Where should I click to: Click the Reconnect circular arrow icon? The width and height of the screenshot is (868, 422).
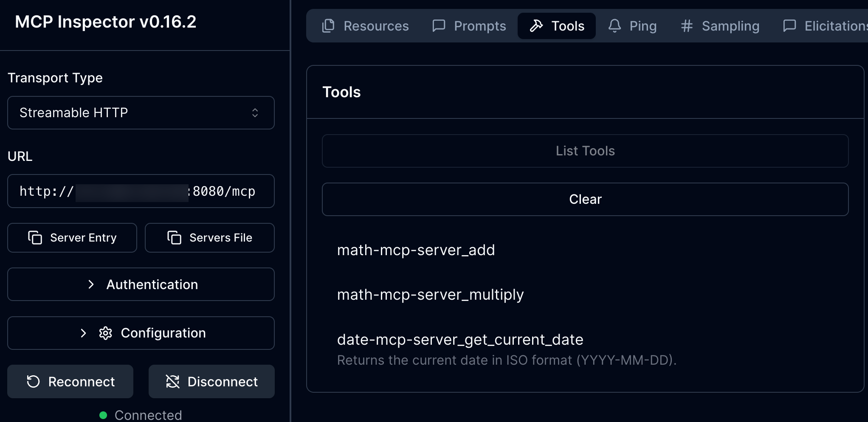tap(33, 382)
